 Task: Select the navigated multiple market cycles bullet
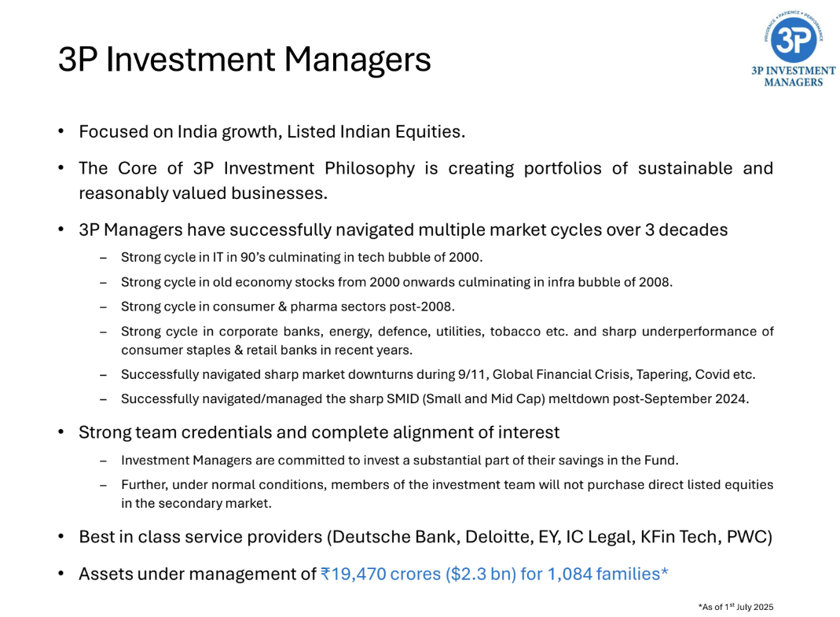[403, 230]
